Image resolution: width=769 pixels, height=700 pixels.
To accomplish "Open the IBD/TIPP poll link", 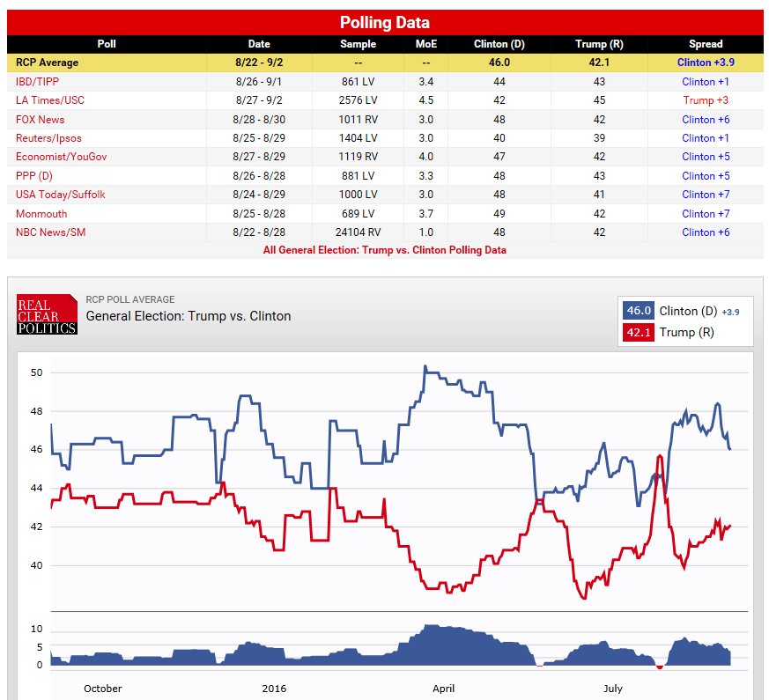I will coord(37,82).
